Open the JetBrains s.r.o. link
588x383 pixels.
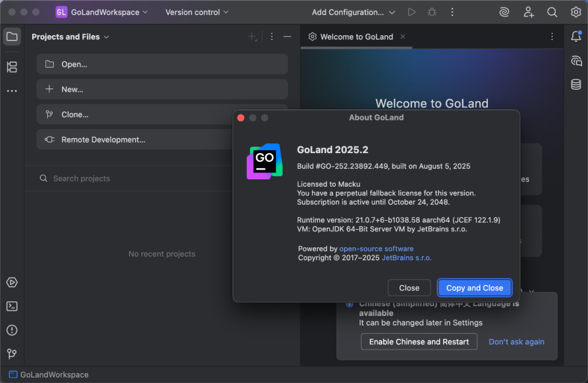407,258
